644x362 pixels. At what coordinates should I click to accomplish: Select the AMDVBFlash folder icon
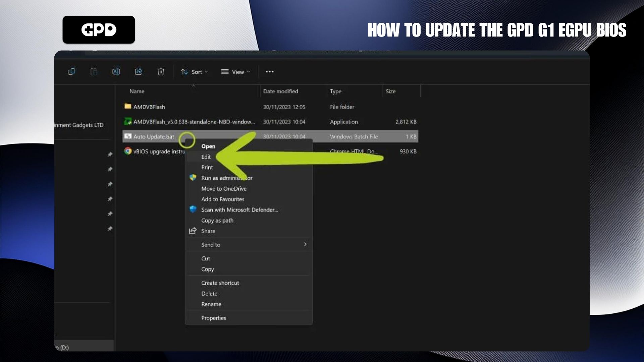(127, 107)
